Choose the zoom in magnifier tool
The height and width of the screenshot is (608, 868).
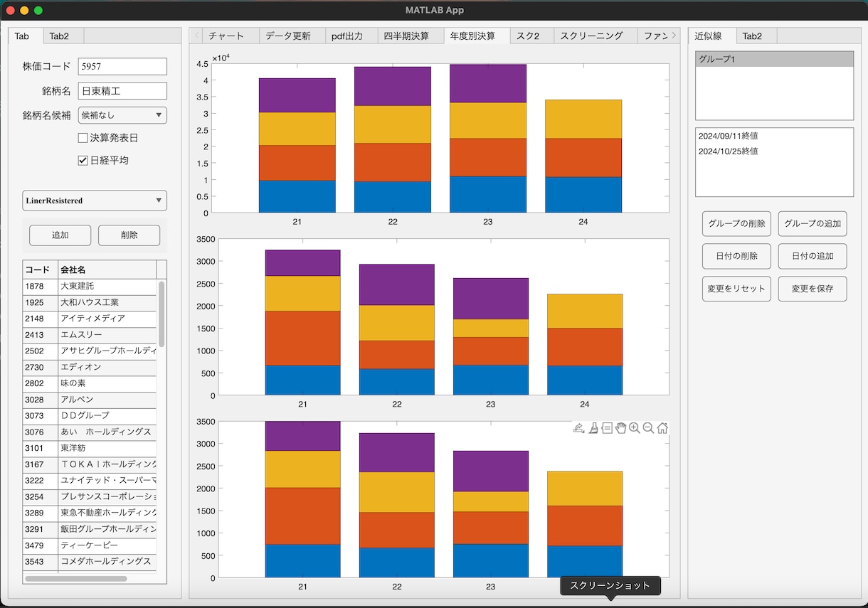[635, 428]
